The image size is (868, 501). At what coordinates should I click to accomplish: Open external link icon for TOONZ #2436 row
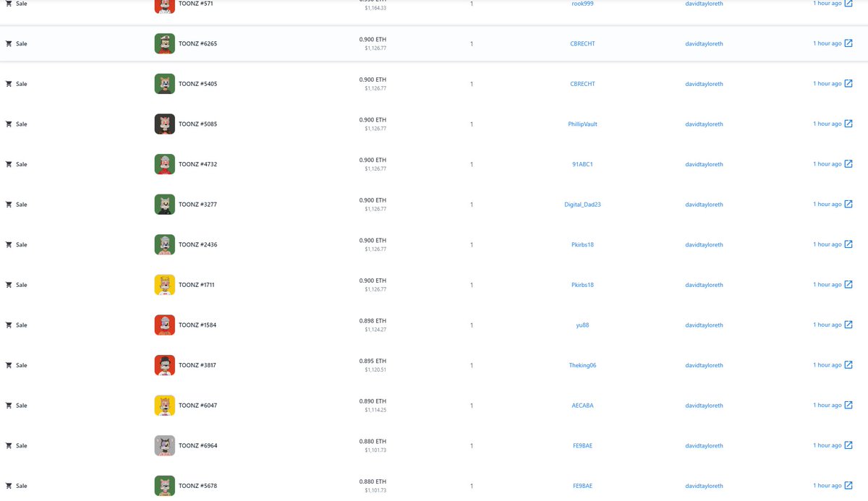tap(848, 244)
